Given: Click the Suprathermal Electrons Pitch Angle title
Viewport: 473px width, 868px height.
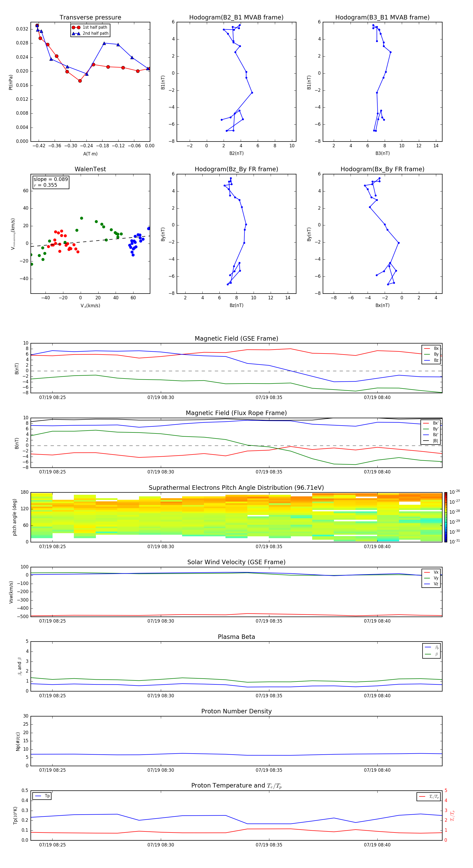Looking at the screenshot, I should click(x=236, y=488).
